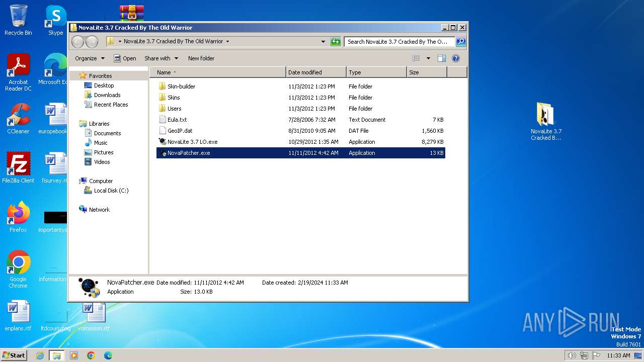Open the Organize dropdown menu

point(90,58)
